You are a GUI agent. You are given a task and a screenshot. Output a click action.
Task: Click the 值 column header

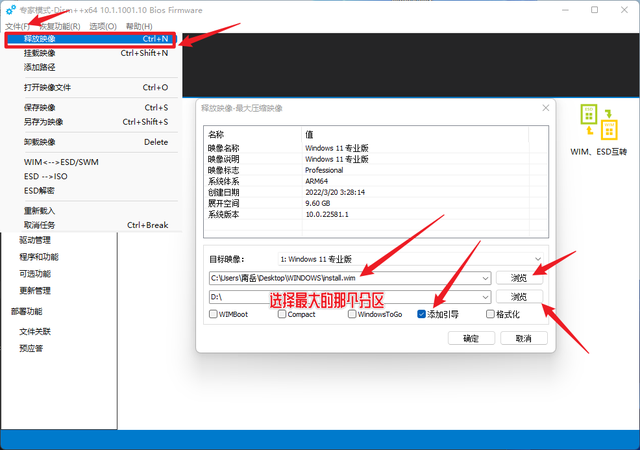click(x=415, y=134)
